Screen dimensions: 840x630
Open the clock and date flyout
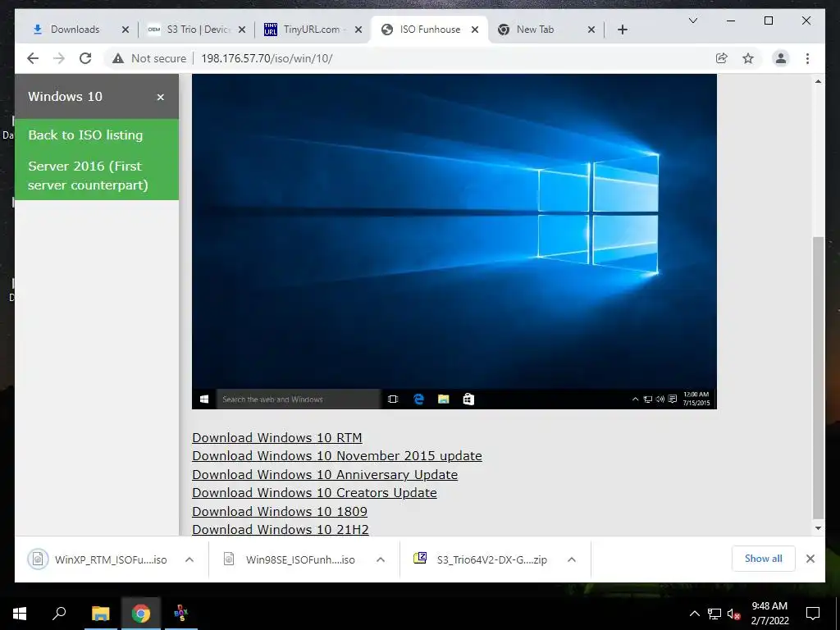(769, 614)
